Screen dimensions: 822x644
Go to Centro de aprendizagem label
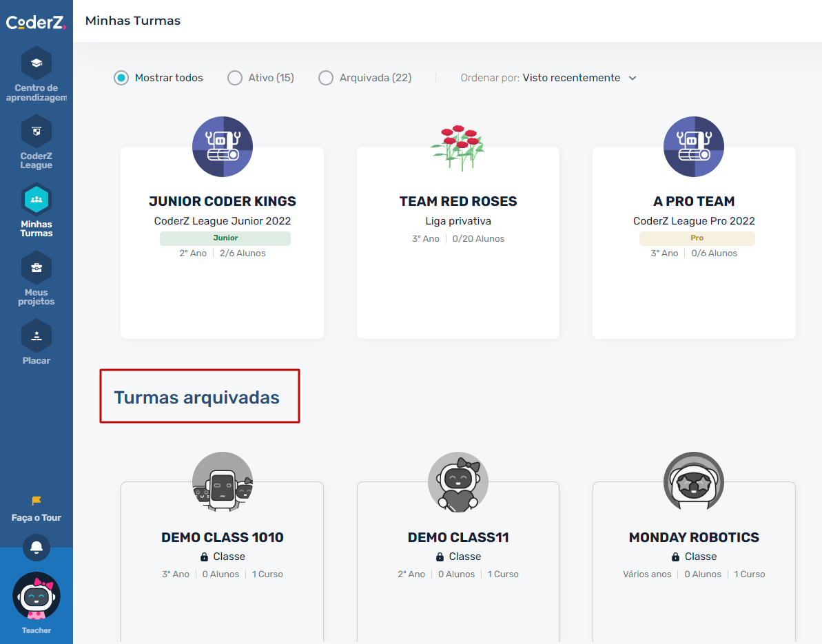[x=36, y=93]
